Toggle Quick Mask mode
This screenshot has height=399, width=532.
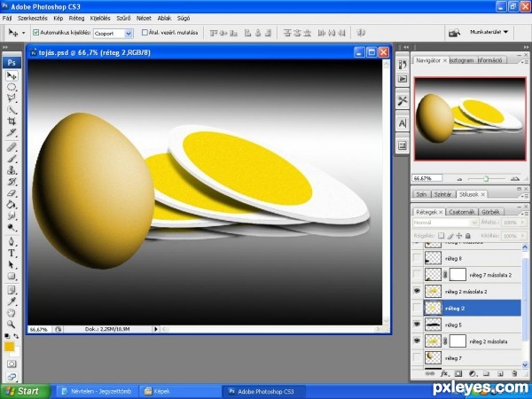pyautogui.click(x=12, y=364)
